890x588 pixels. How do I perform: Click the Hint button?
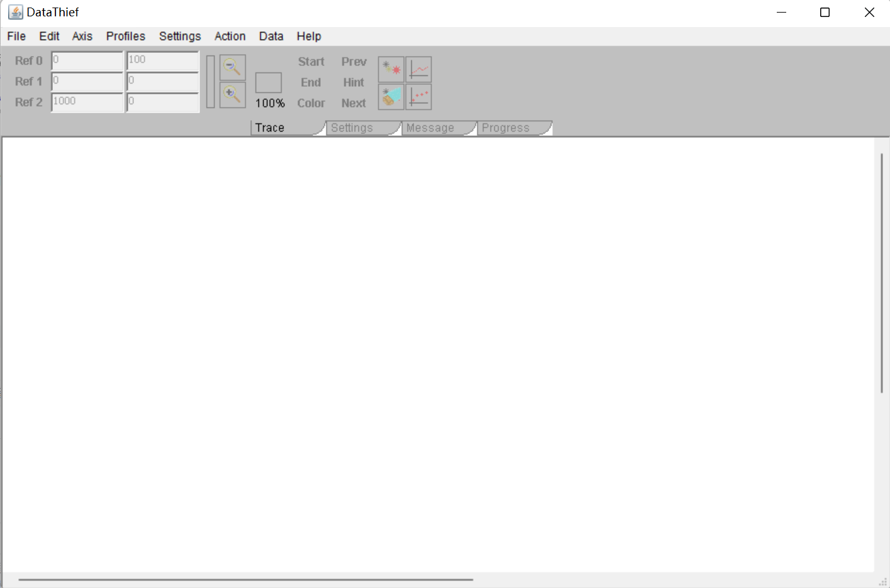click(353, 82)
